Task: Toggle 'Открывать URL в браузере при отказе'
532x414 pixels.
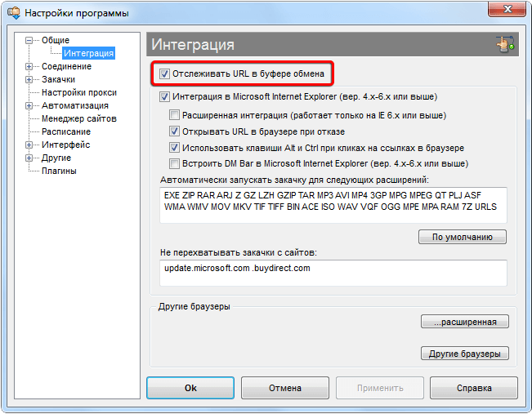Action: click(174, 131)
